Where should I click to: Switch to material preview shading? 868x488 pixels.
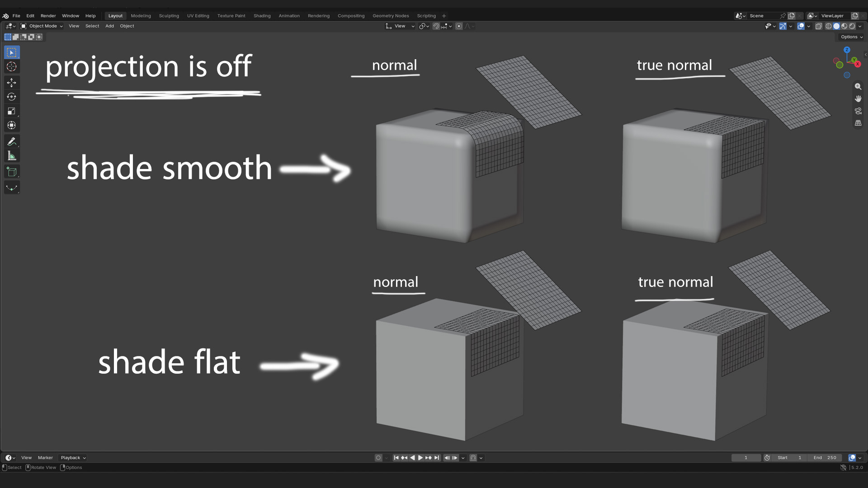tap(844, 26)
